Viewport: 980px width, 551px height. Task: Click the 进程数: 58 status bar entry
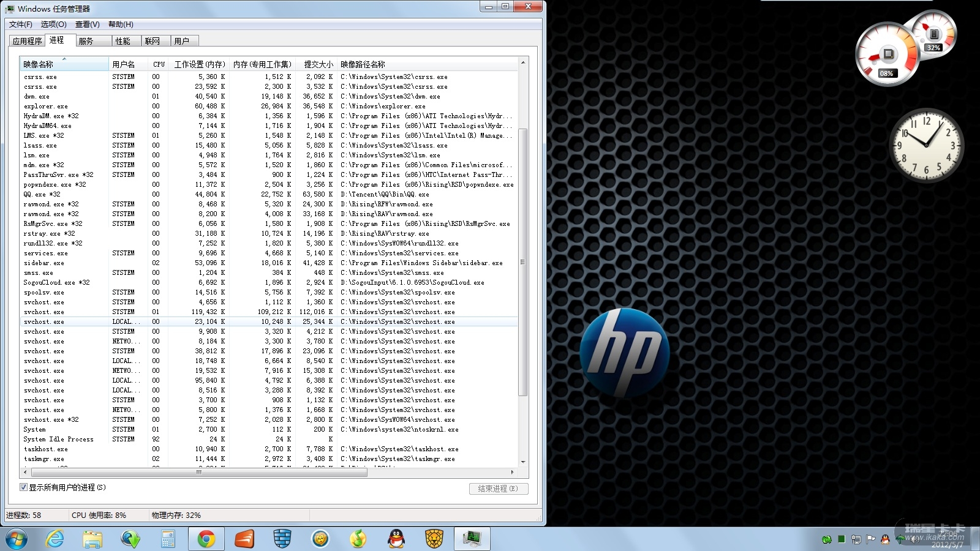point(24,515)
